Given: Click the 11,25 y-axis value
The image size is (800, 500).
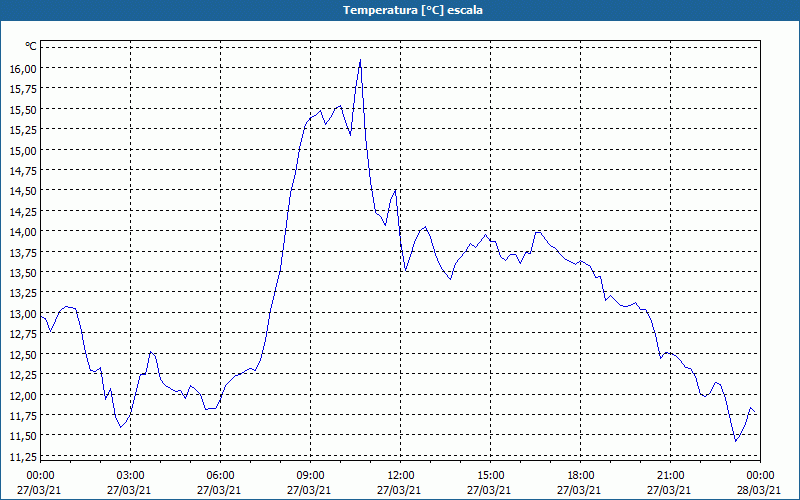Looking at the screenshot, I should click(x=23, y=456).
